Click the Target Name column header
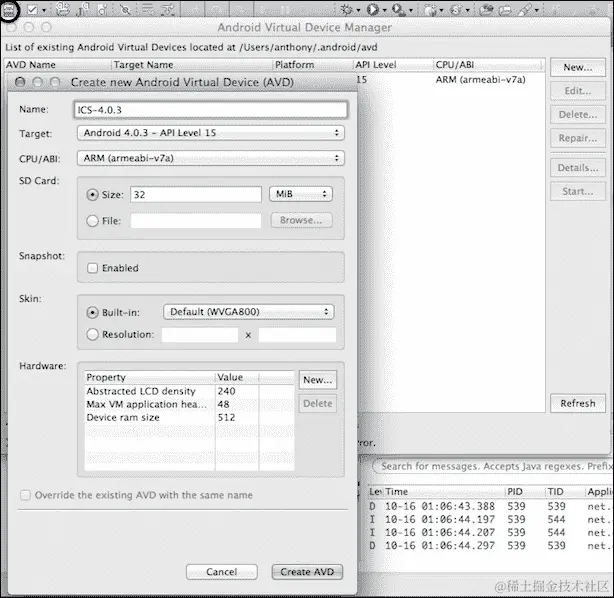The image size is (614, 598). pyautogui.click(x=192, y=65)
